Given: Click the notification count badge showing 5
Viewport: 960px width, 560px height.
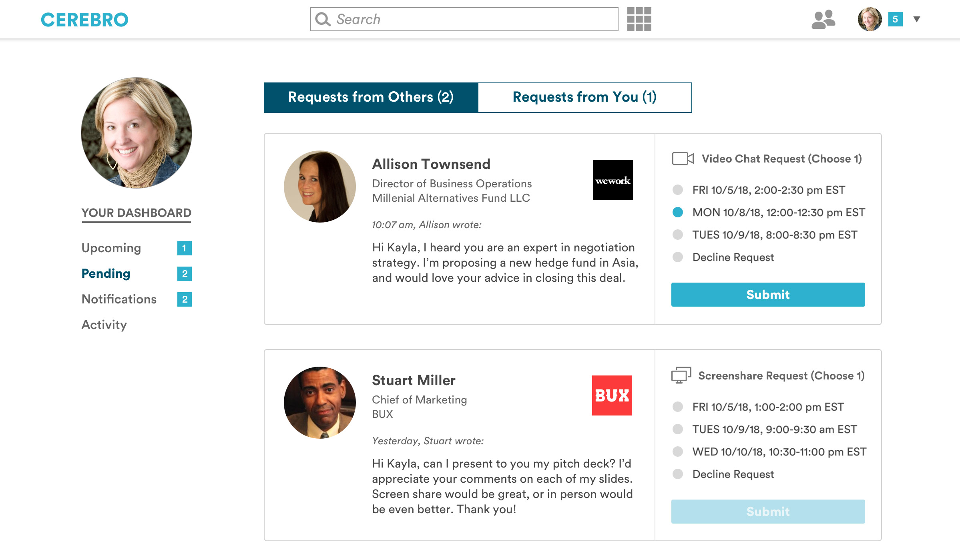Looking at the screenshot, I should pos(895,19).
